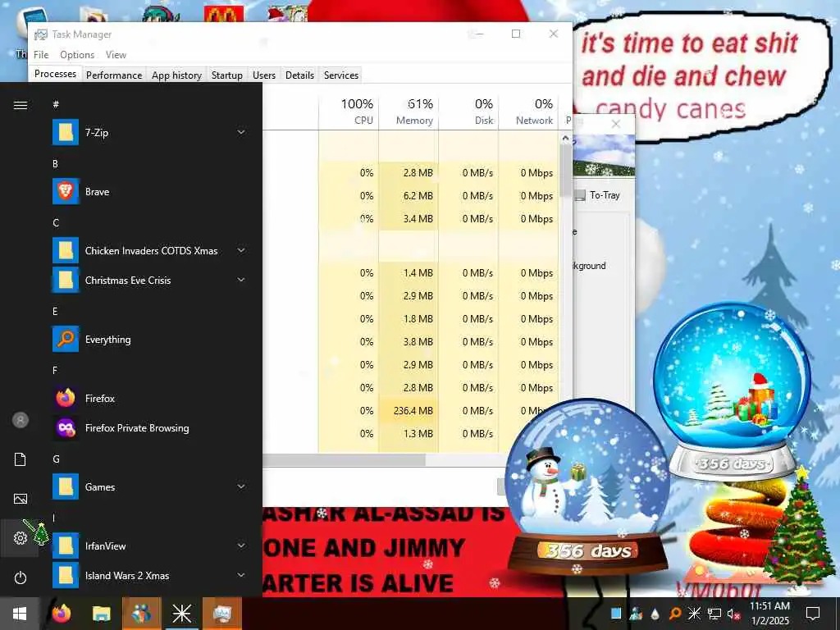This screenshot has width=840, height=630.
Task: Open the View menu in Task Manager
Action: tap(116, 55)
